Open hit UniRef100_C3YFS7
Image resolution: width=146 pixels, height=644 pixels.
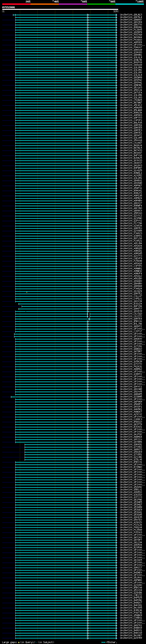(x=131, y=331)
